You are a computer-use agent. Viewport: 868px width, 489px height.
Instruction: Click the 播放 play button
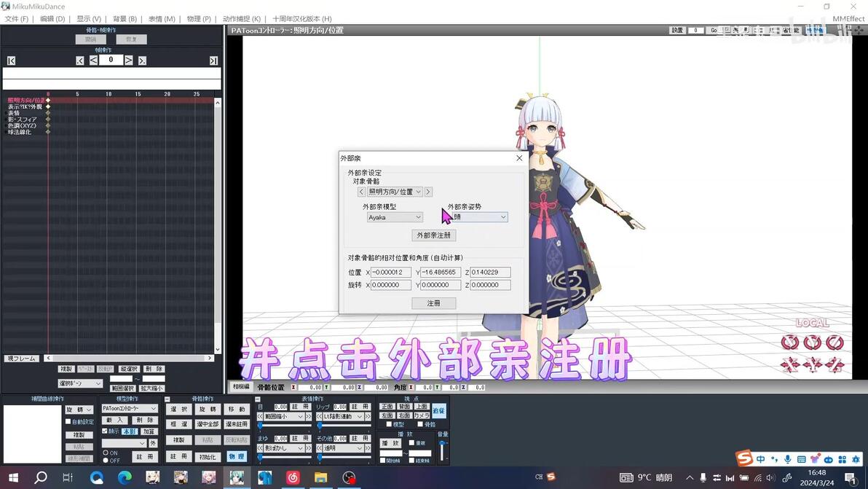[390, 443]
